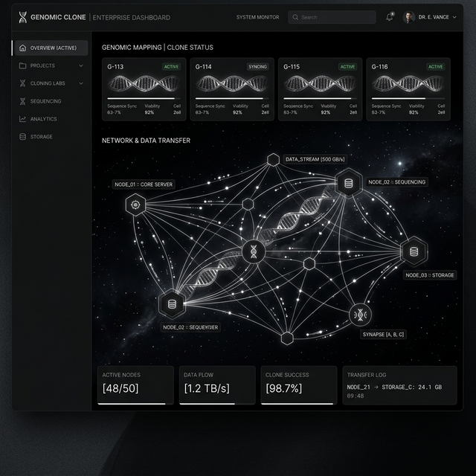
Task: Click the Analytics chart icon in sidebar
Action: pyautogui.click(x=23, y=119)
